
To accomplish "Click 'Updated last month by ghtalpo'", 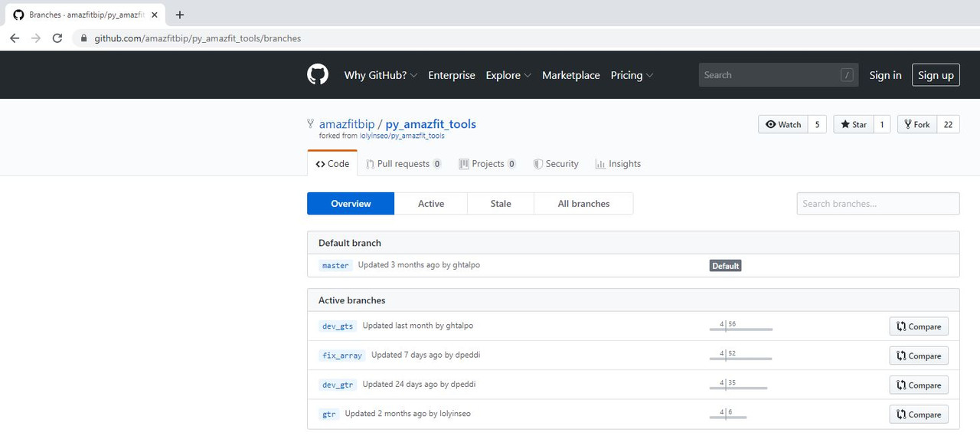I will [x=418, y=326].
